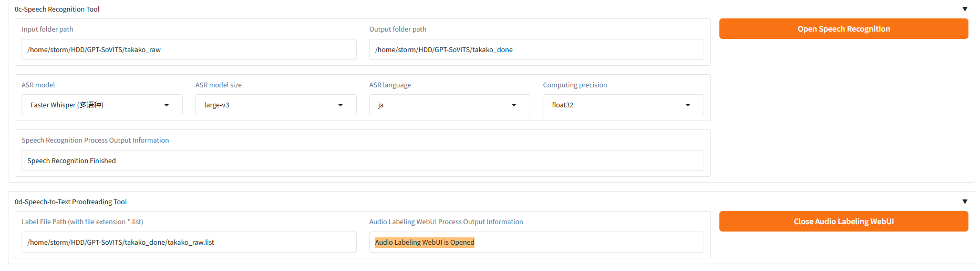
Task: Click the large-v3 model size value
Action: click(x=216, y=105)
